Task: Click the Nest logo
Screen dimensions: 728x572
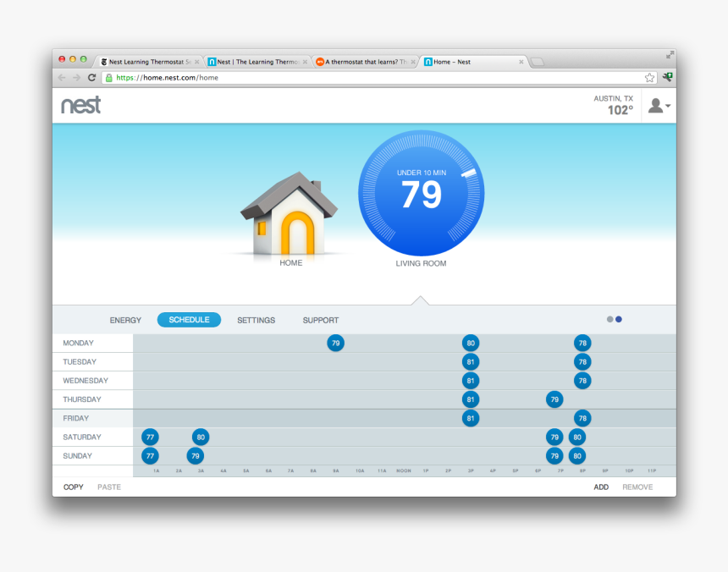Action: click(80, 105)
